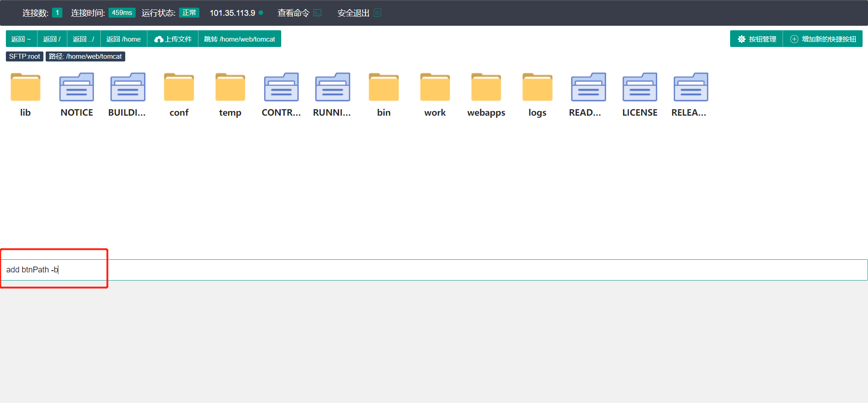
Task: Open the RELEA... file icon
Action: pyautogui.click(x=691, y=87)
